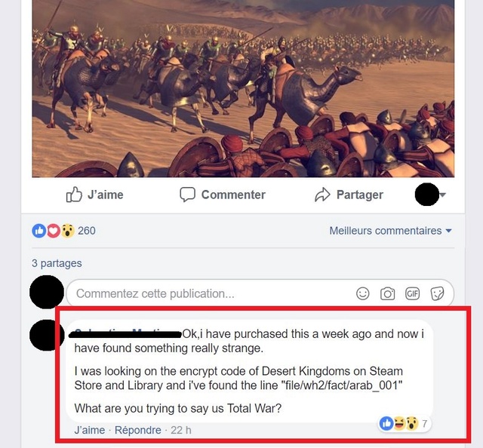
Task: Expand the Meilleurs commentaires sorting dropdown
Action: tap(390, 231)
